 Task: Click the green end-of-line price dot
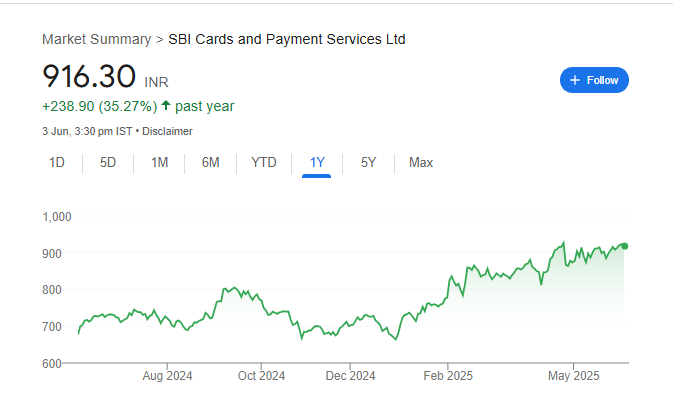pos(624,246)
